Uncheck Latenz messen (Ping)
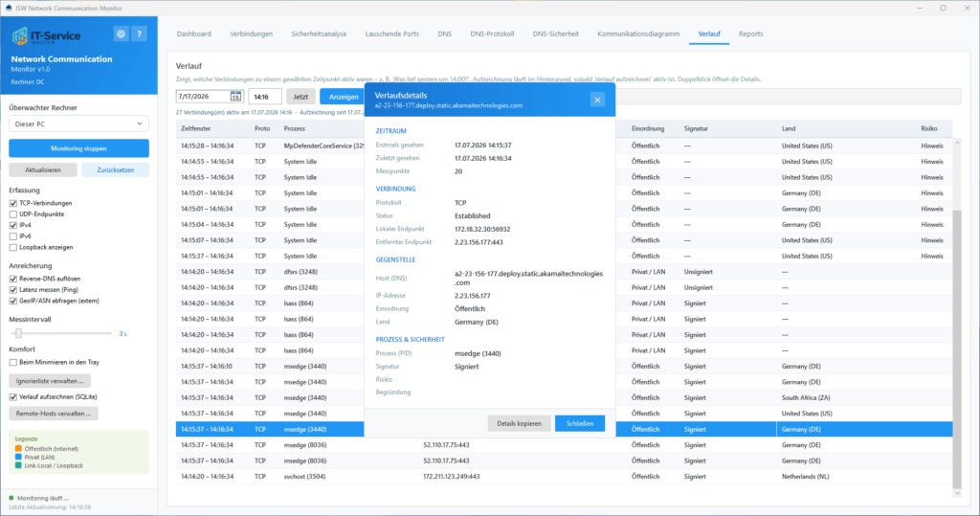Screen dimensions: 980x516 coord(13,290)
